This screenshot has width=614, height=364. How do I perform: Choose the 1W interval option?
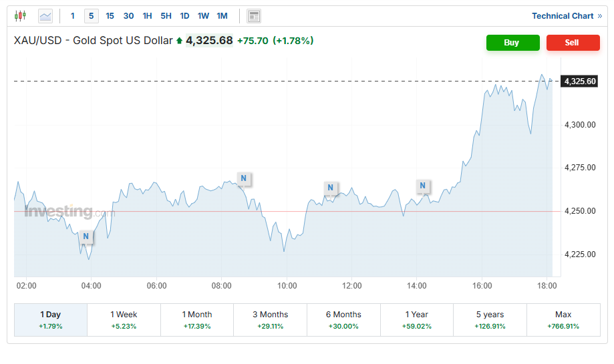coord(203,16)
